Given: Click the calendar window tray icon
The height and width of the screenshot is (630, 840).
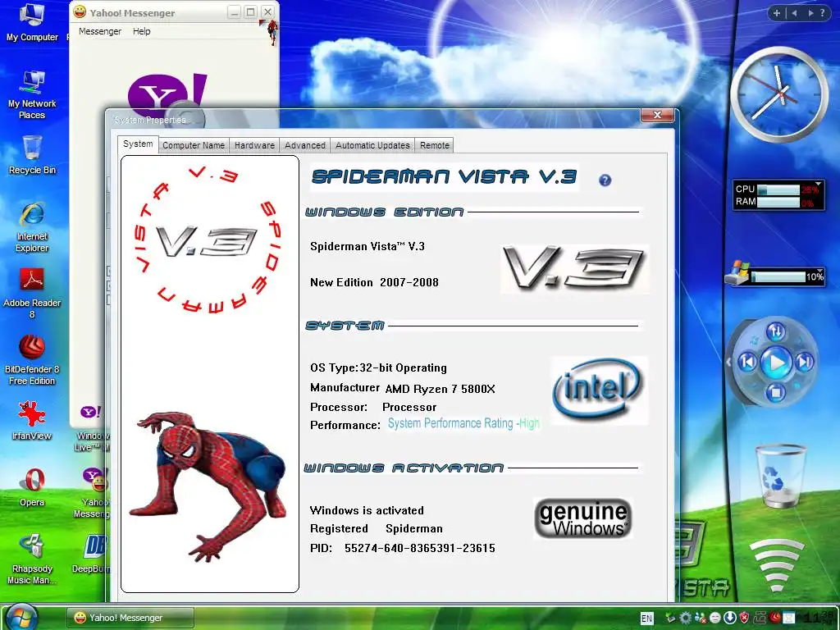Looking at the screenshot, I should click(x=789, y=618).
